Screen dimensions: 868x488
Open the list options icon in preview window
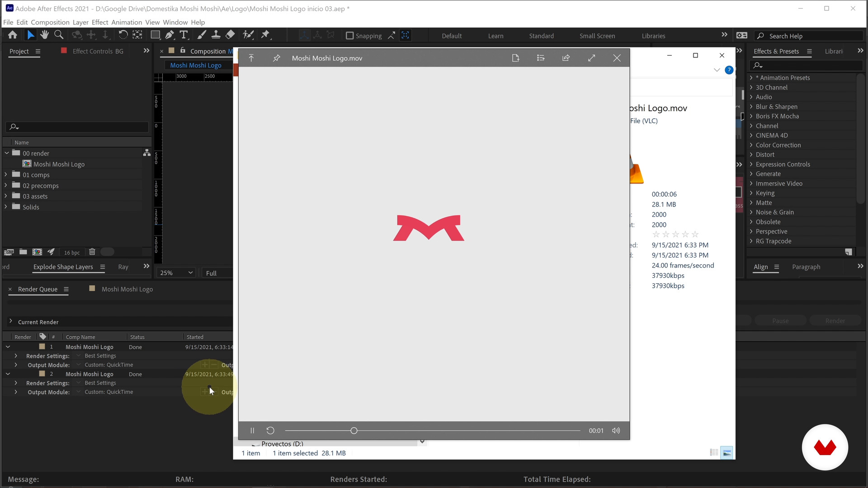(541, 58)
